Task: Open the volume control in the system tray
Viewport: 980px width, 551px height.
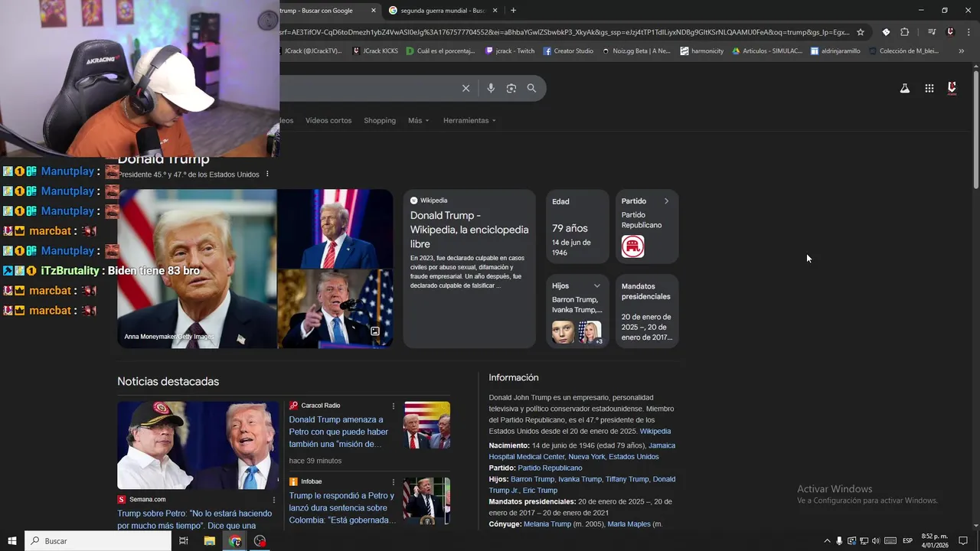Action: pyautogui.click(x=876, y=541)
